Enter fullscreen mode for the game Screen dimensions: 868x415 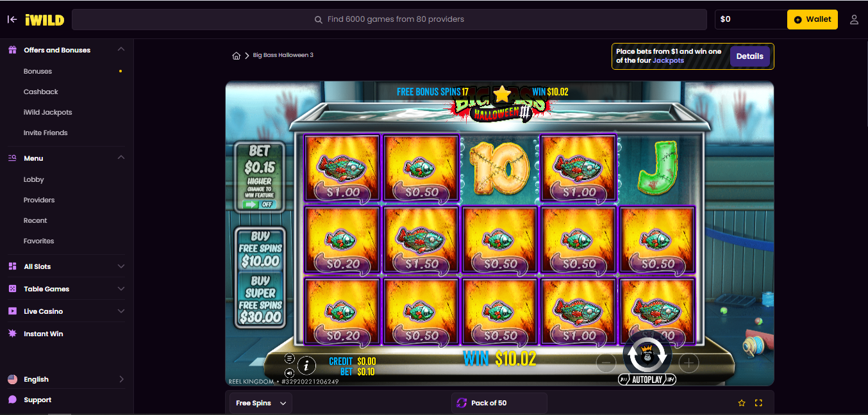pos(758,403)
